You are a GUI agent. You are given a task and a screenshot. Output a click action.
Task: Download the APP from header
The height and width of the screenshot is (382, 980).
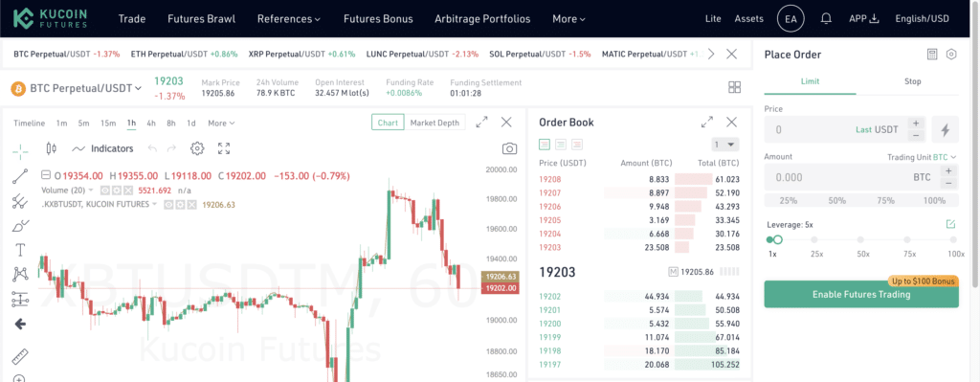click(864, 19)
